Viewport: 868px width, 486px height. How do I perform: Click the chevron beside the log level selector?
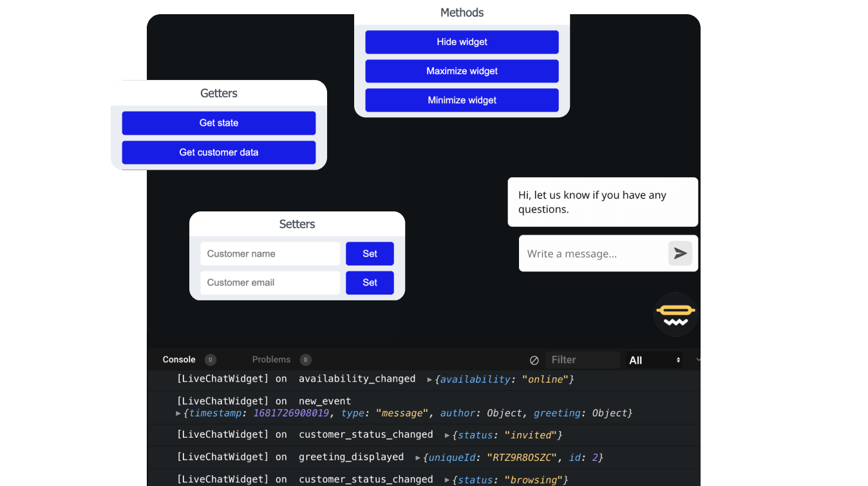point(699,360)
